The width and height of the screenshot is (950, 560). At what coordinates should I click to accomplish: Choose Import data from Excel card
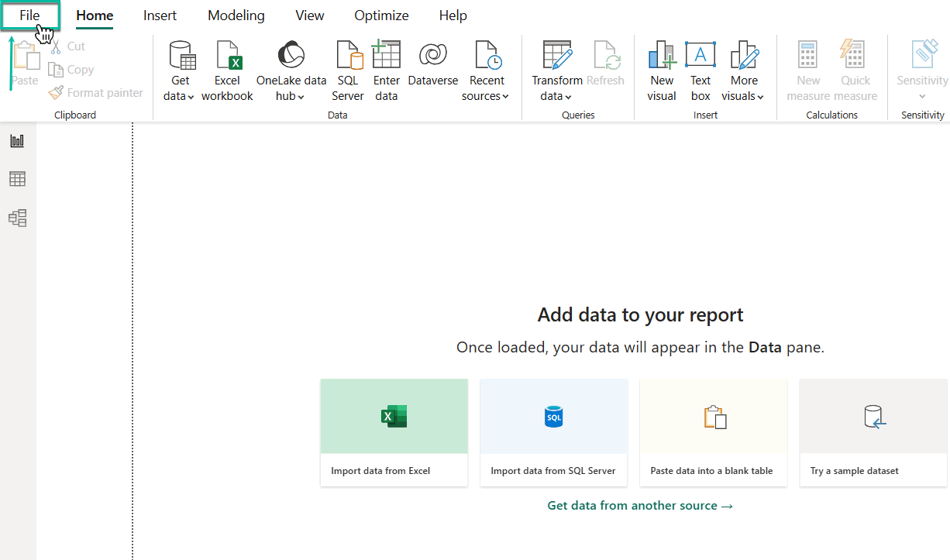pyautogui.click(x=394, y=432)
